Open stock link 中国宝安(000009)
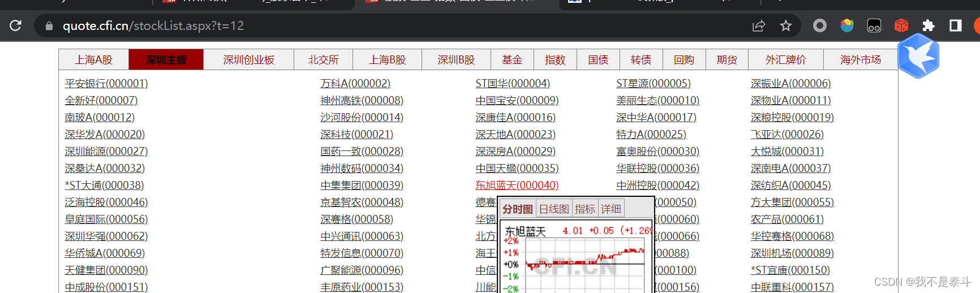 pyautogui.click(x=517, y=101)
